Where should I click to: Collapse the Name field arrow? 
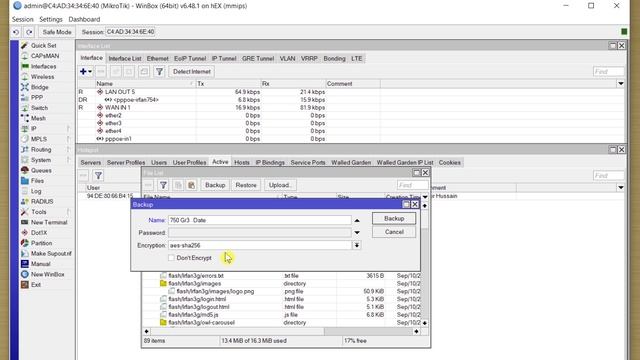pyautogui.click(x=357, y=220)
